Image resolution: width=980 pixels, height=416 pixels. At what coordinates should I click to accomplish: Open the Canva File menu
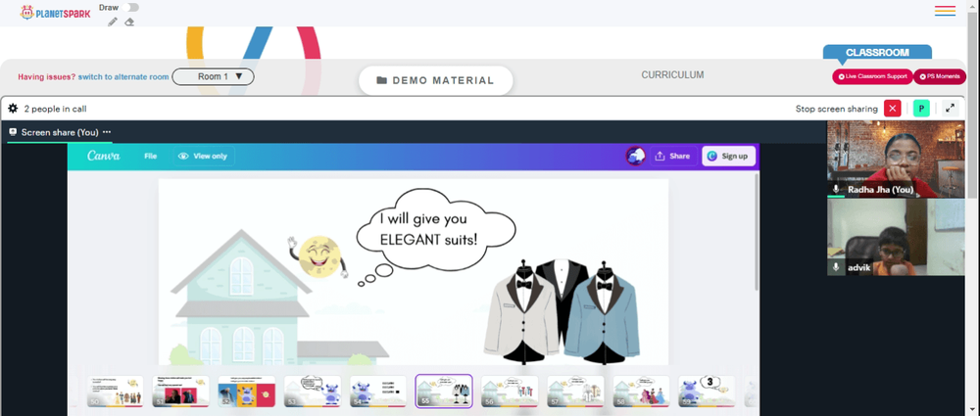(x=151, y=157)
